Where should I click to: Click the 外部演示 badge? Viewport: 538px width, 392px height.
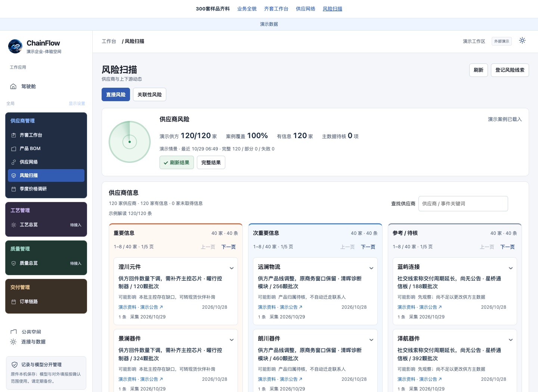coord(502,41)
